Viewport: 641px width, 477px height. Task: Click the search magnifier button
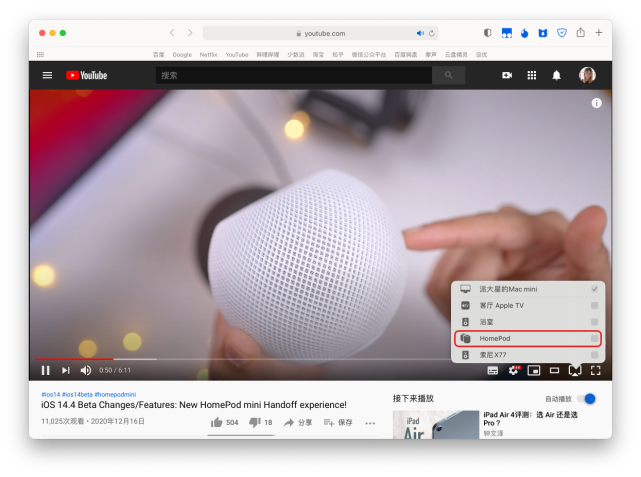(448, 75)
